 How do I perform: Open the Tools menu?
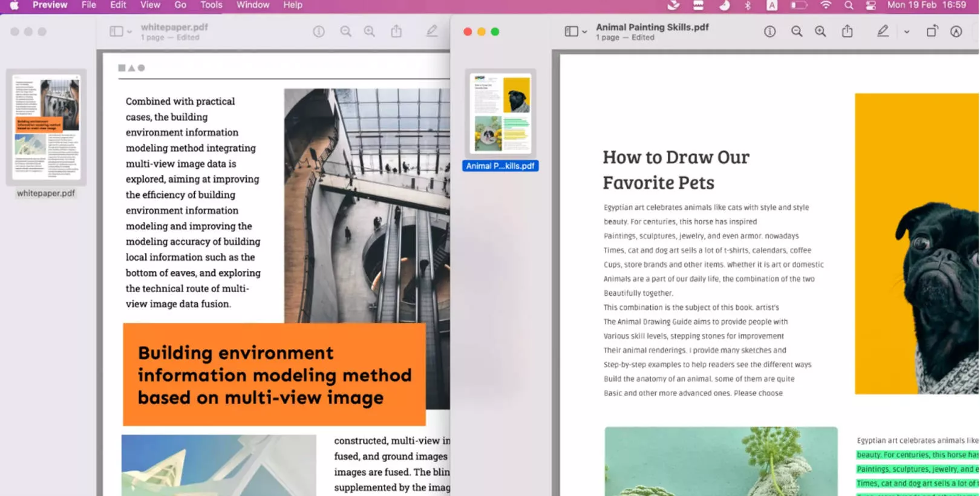(211, 5)
